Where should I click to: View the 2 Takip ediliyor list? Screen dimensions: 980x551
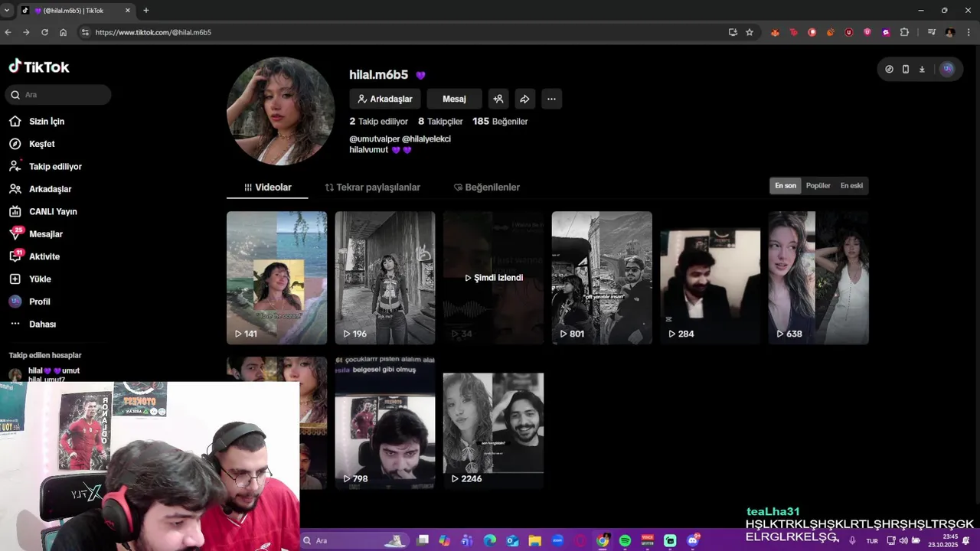click(379, 122)
